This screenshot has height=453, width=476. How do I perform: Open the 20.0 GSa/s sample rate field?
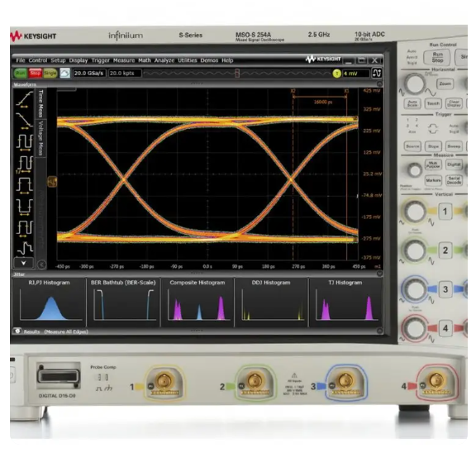[89, 74]
